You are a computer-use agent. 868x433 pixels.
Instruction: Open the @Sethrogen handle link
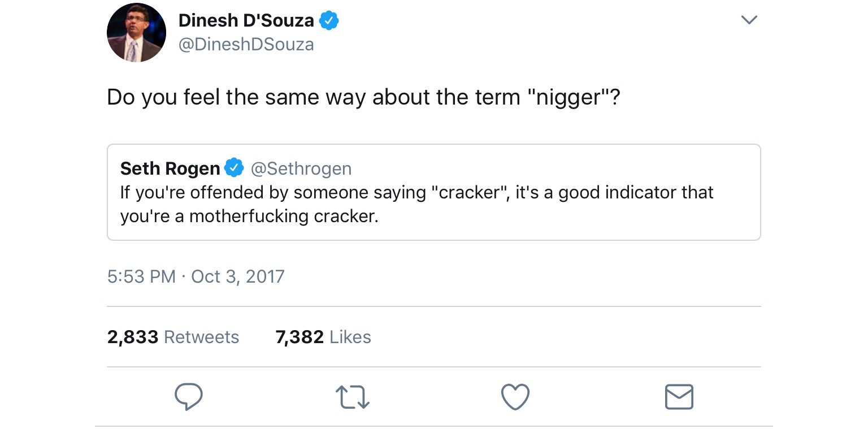(x=301, y=168)
